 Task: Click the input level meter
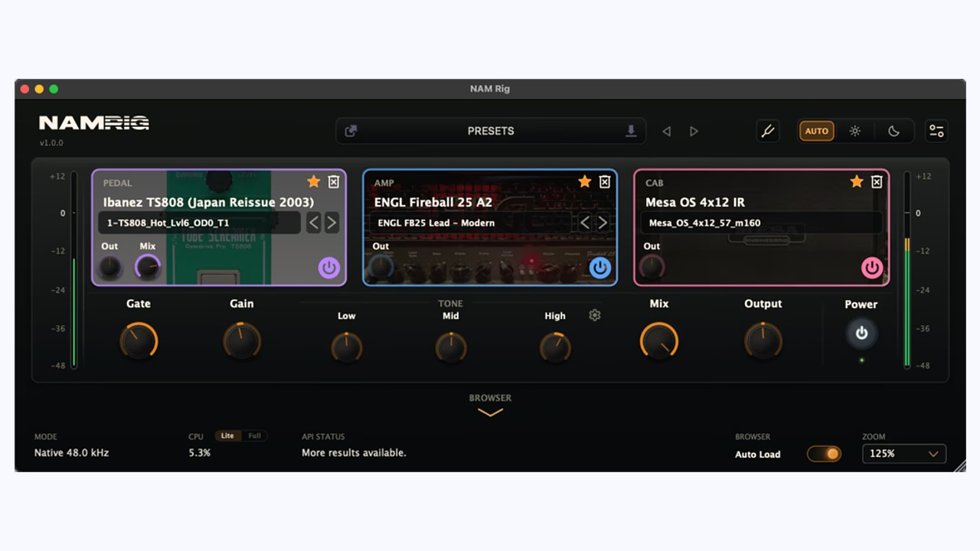coord(74,270)
